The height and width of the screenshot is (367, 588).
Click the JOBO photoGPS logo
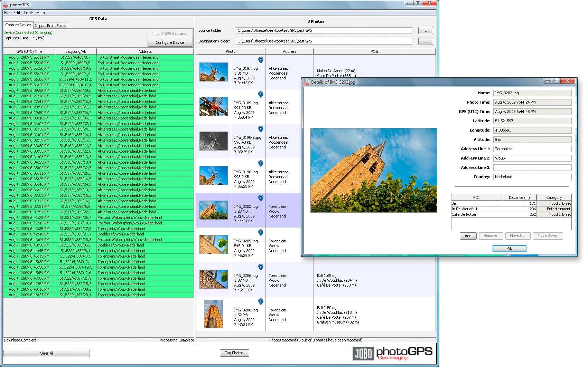click(x=392, y=353)
